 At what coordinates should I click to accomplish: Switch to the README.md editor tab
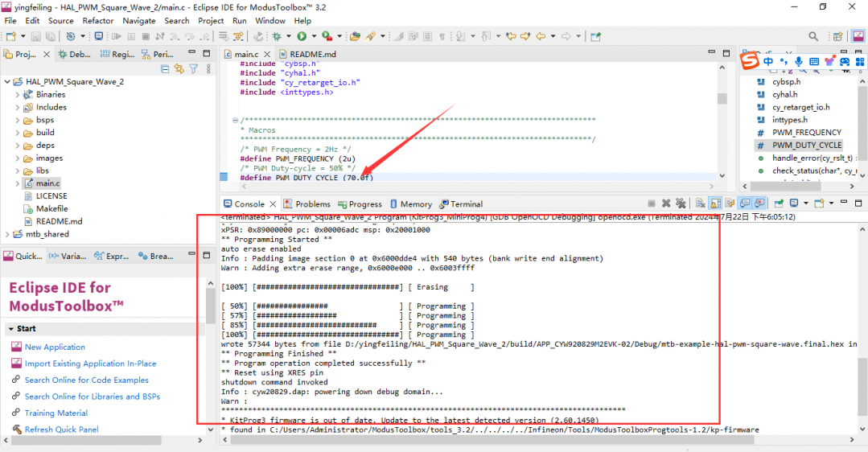point(308,54)
